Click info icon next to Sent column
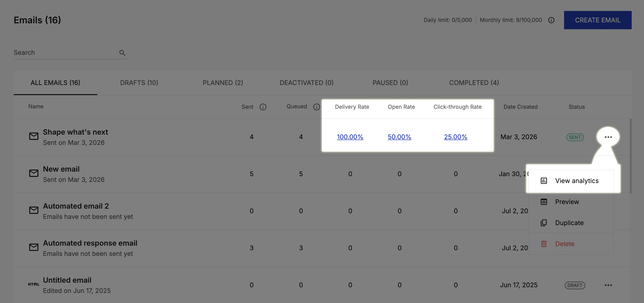The height and width of the screenshot is (303, 644). click(x=263, y=107)
